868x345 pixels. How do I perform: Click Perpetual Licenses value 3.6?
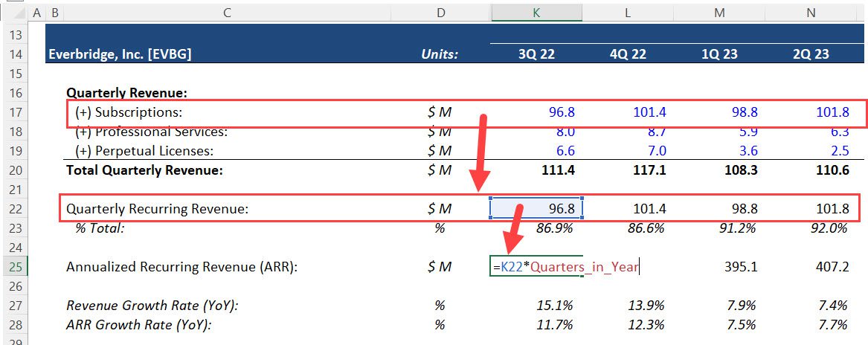(748, 151)
